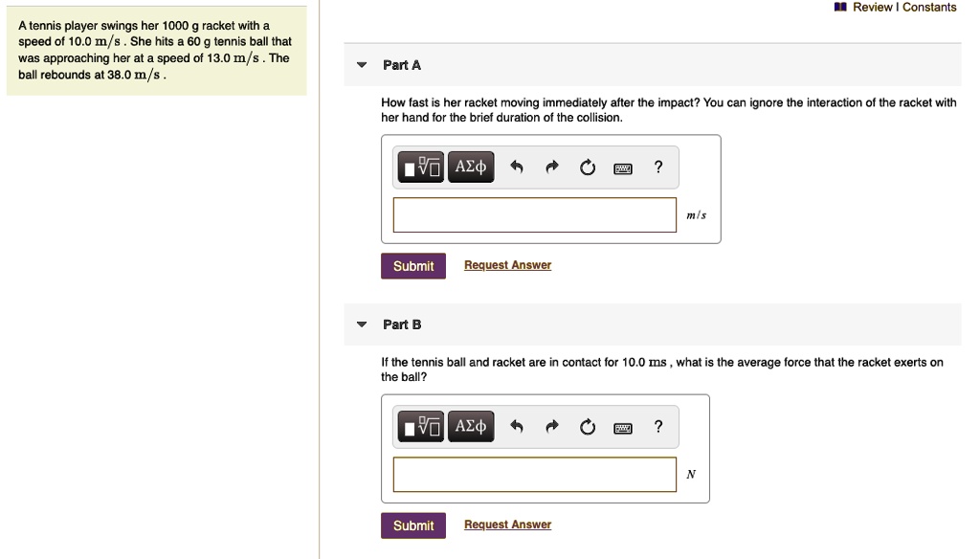Click the redo arrow in Part A toolbar
Viewport: 980px width, 559px height.
(552, 168)
